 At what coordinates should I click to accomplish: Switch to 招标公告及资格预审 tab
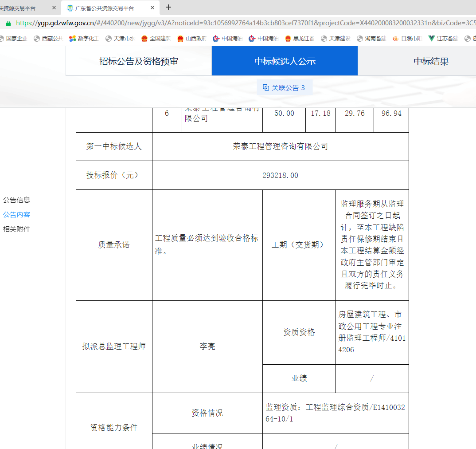[139, 61]
